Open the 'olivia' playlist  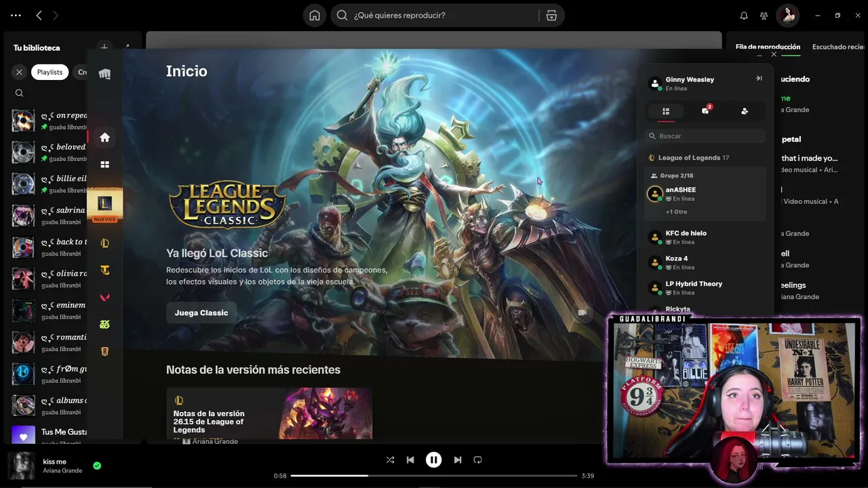pyautogui.click(x=49, y=279)
